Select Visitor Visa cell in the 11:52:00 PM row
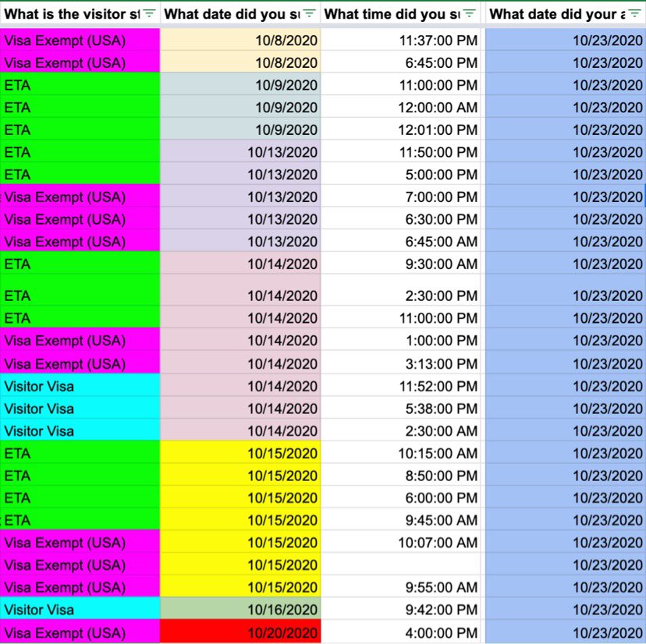This screenshot has width=646, height=644. (80, 385)
